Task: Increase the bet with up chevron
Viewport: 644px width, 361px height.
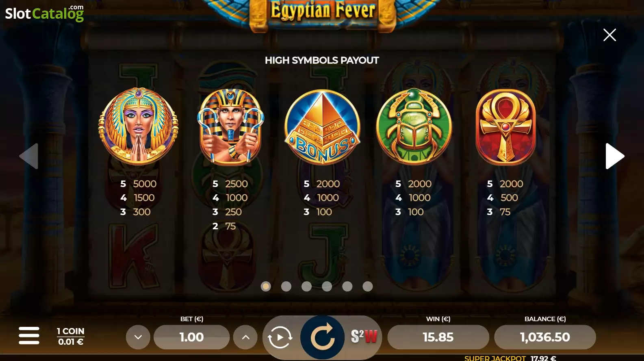Action: coord(246,337)
